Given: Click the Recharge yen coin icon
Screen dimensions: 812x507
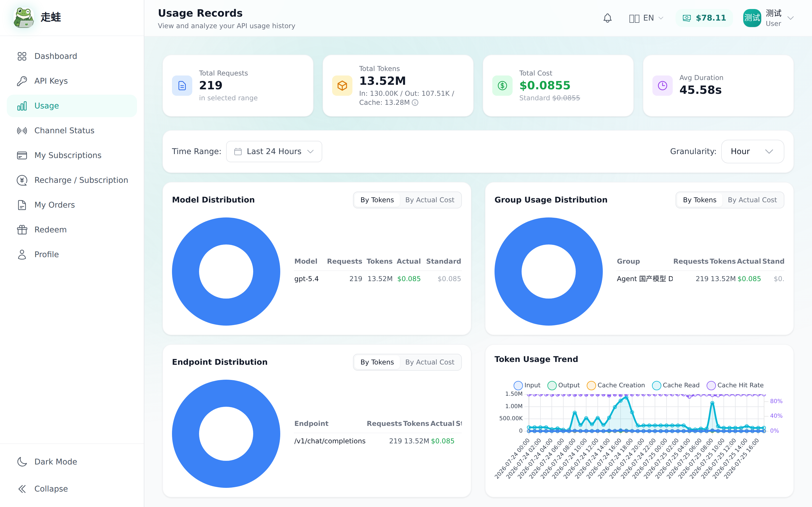Looking at the screenshot, I should [x=22, y=180].
